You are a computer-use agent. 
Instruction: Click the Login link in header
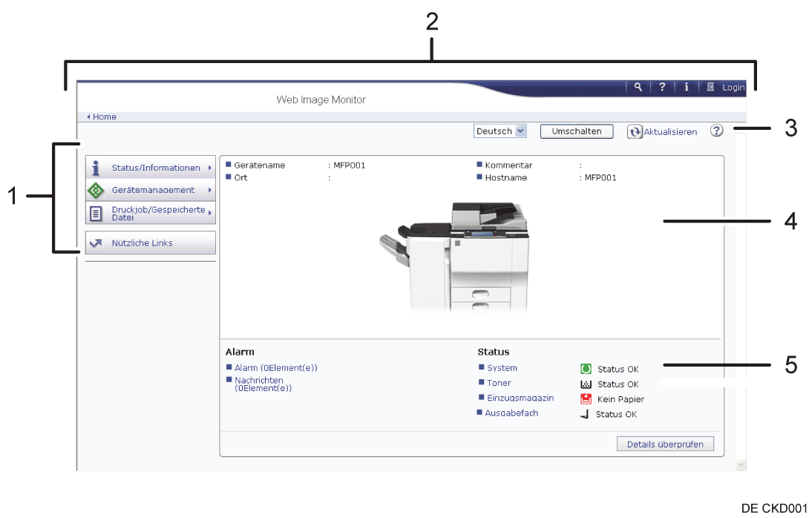[733, 88]
